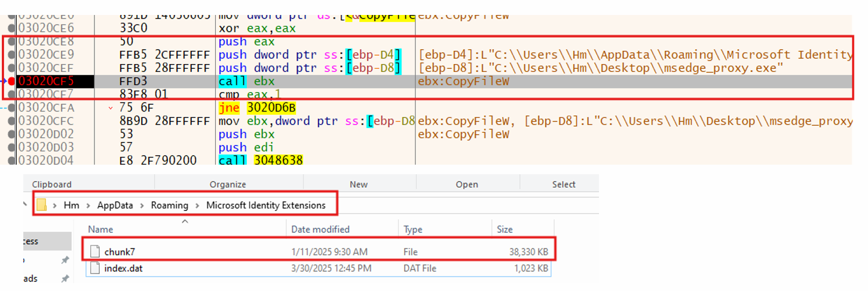Click Microsoft Identity Extensions breadcrumb
This screenshot has height=291, width=868.
click(x=266, y=205)
